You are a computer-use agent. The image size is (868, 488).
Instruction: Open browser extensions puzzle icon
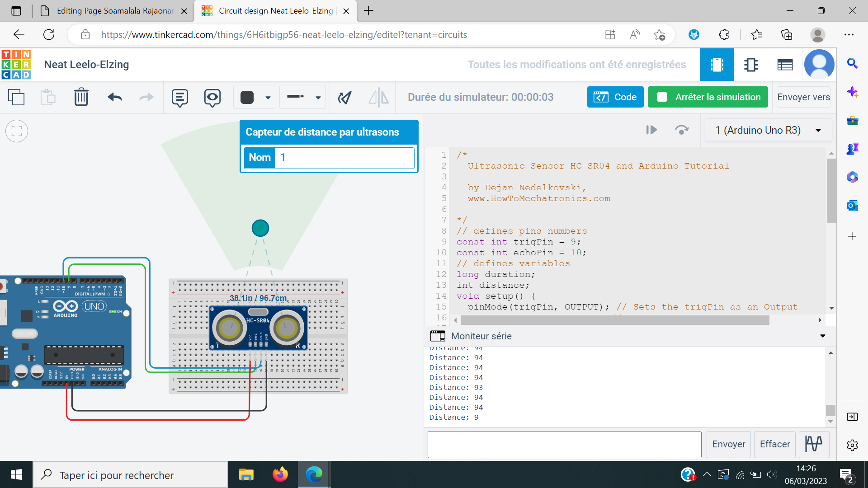[724, 35]
